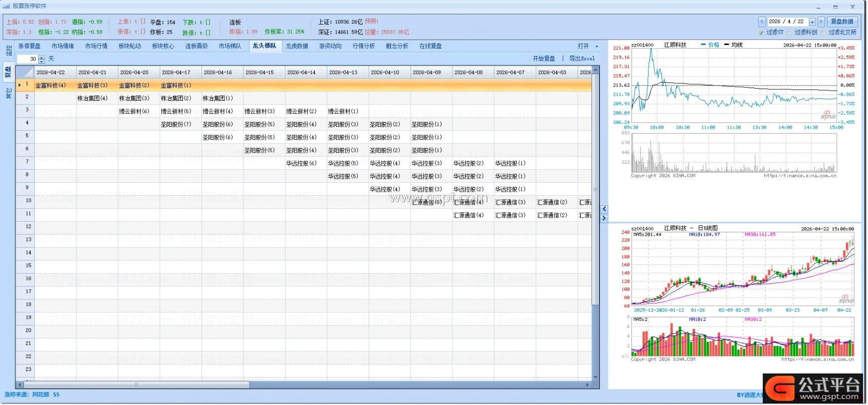Click the expand-right panel splitter arrow
This screenshot has width=868, height=405.
point(604,218)
